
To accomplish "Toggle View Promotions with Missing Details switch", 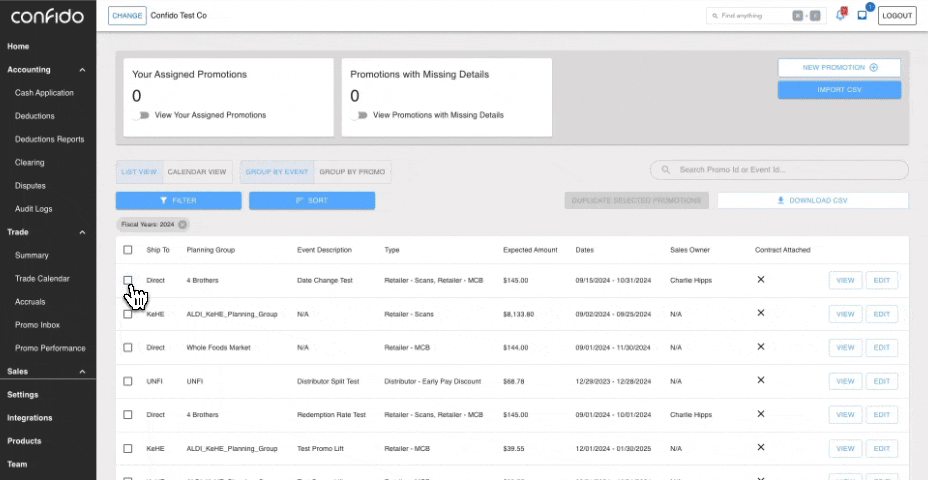I will click(x=359, y=115).
